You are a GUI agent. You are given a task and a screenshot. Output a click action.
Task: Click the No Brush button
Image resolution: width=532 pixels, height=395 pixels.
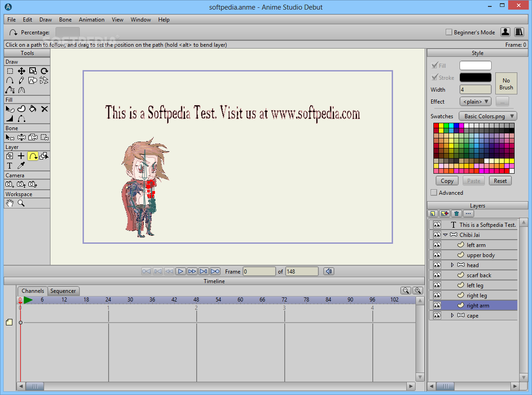[506, 84]
